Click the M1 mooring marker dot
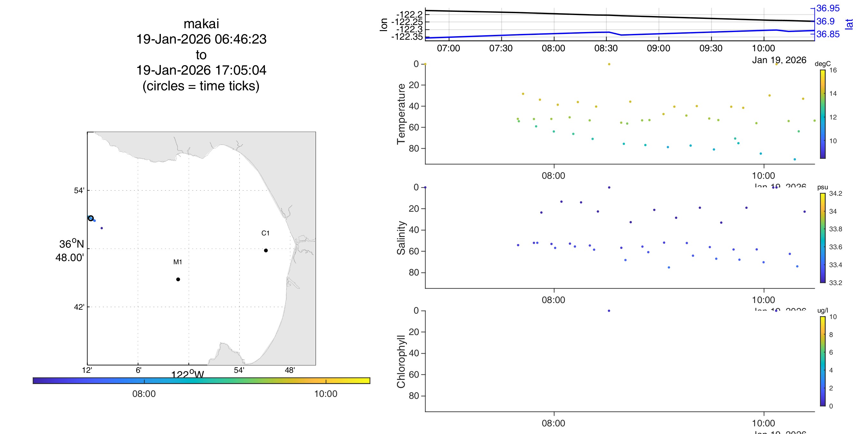Viewport: 868px width, 434px height. (x=178, y=279)
